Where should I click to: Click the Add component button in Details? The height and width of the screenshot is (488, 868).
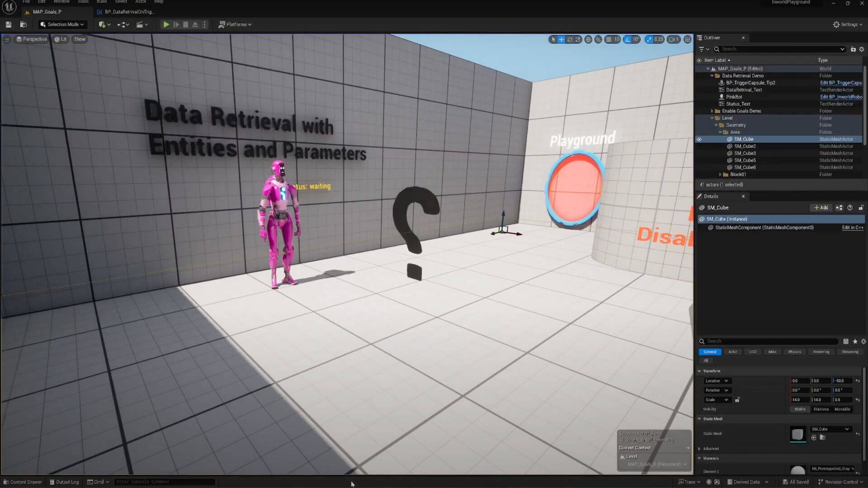pos(821,208)
